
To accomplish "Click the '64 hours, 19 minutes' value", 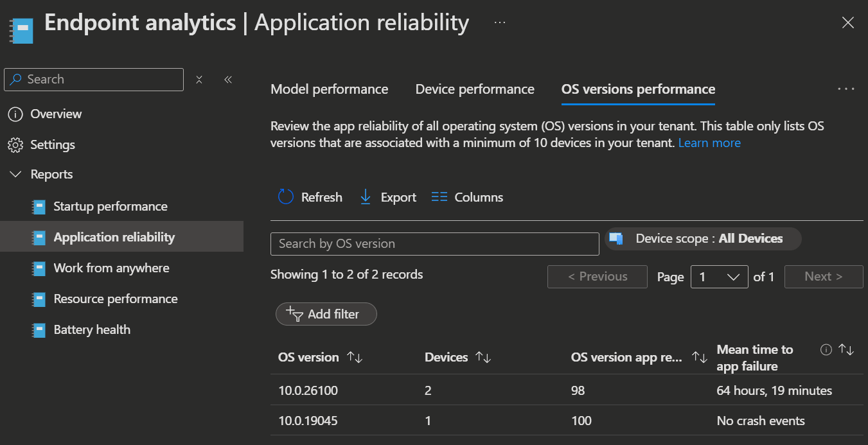I will [774, 390].
